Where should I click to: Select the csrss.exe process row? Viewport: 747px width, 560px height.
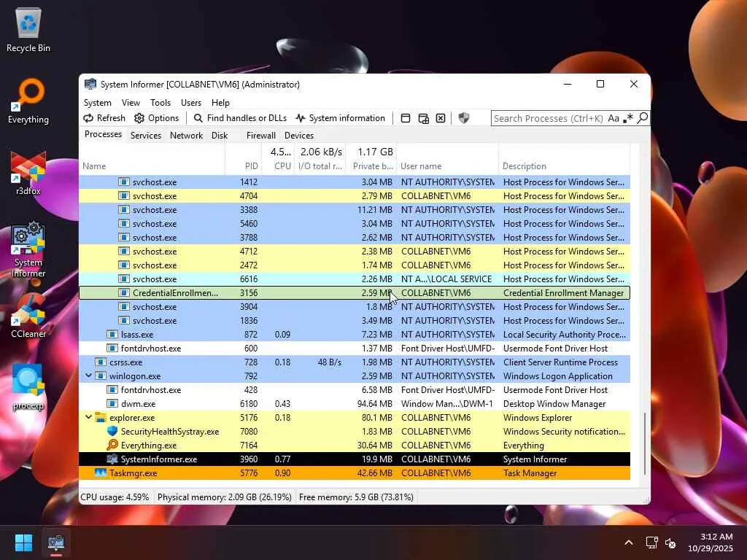click(355, 362)
